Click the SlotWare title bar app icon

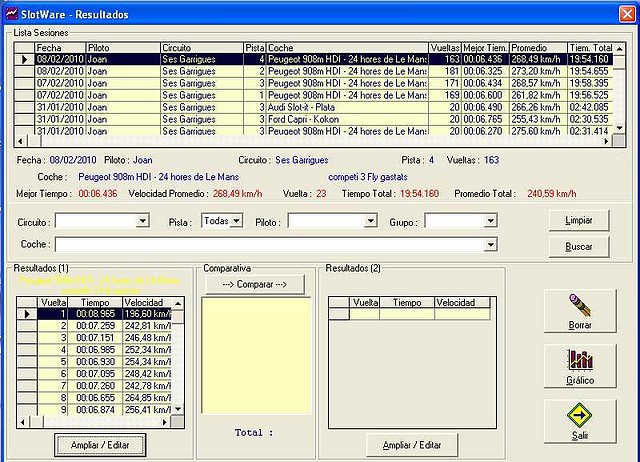tap(11, 14)
